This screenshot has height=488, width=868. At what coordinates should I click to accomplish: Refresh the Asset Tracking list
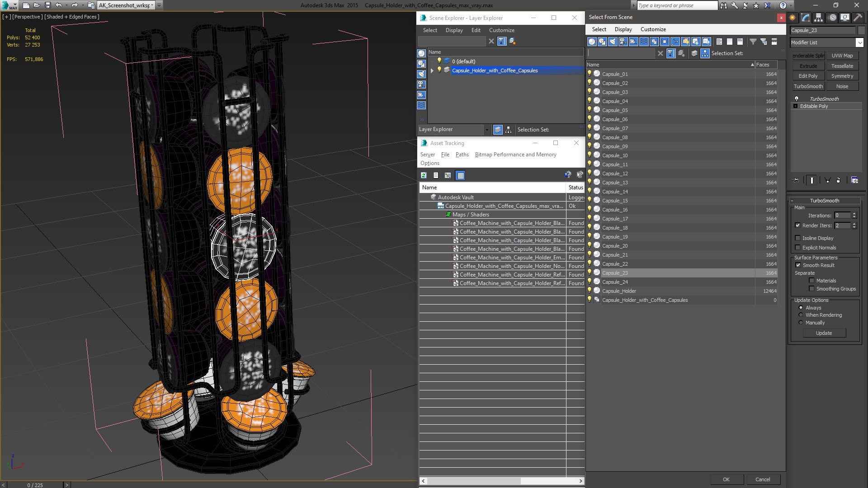coord(424,175)
